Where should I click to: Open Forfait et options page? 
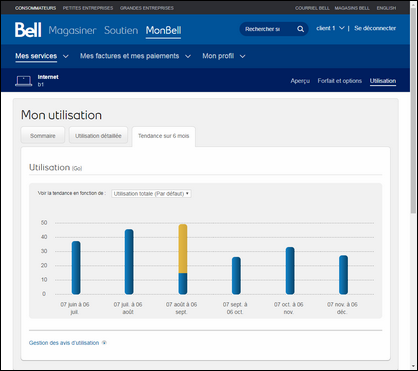[340, 81]
